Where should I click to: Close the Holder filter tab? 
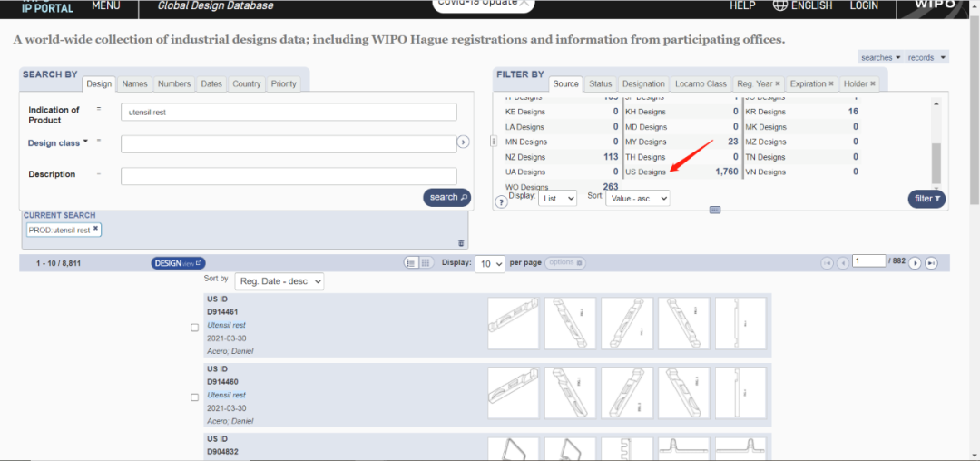pos(873,83)
